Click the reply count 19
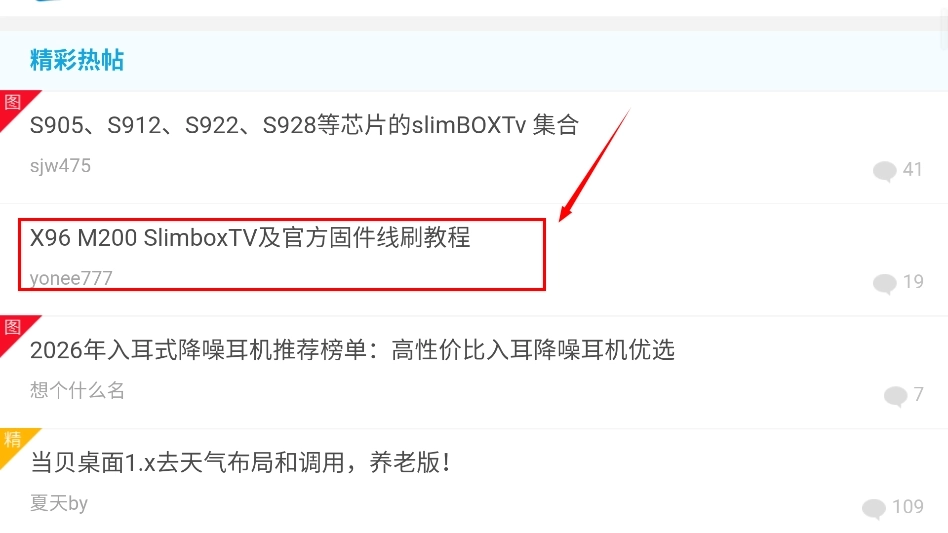This screenshot has height=533, width=948. point(913,282)
